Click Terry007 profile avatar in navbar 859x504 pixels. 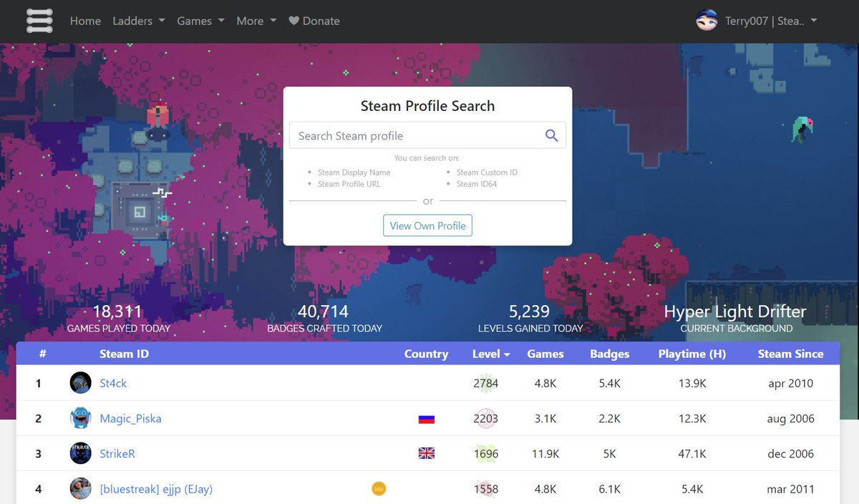pos(707,21)
